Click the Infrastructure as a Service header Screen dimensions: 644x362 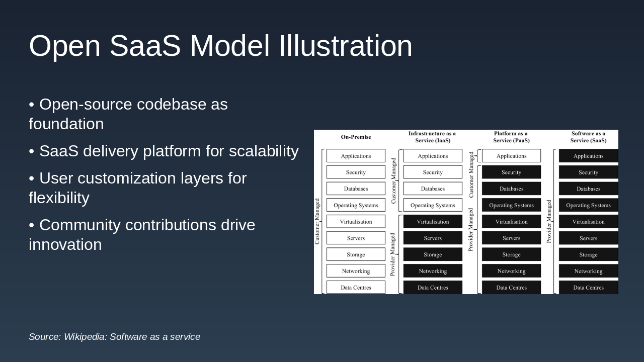coord(432,137)
